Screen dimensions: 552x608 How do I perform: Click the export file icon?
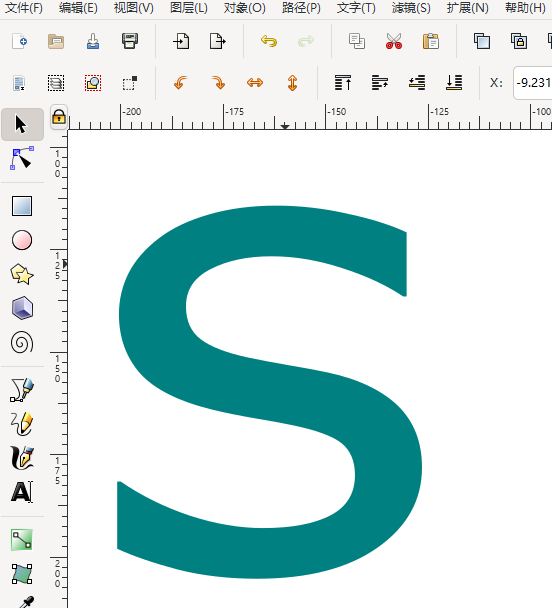pos(218,41)
